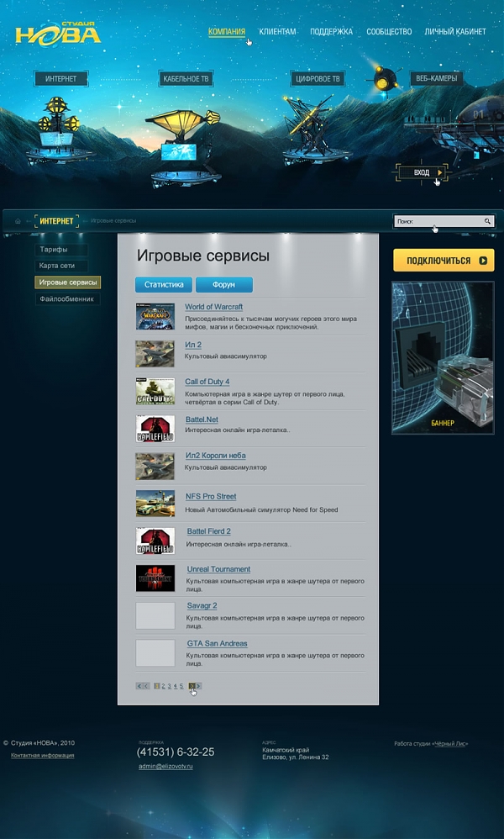Screen dimensions: 504x839
Task: Open the Unreal Tournament link
Action: pyautogui.click(x=218, y=569)
